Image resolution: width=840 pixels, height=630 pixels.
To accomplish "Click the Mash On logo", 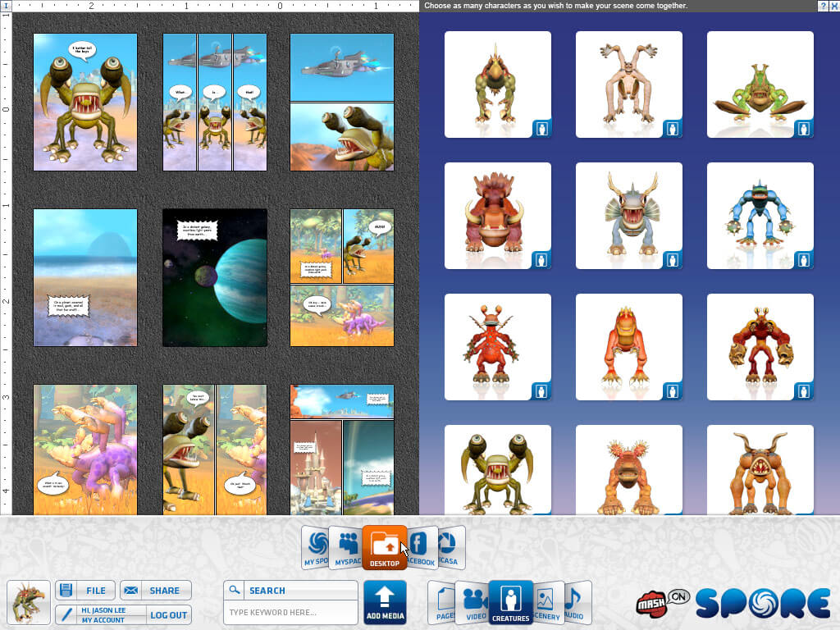I will [662, 604].
